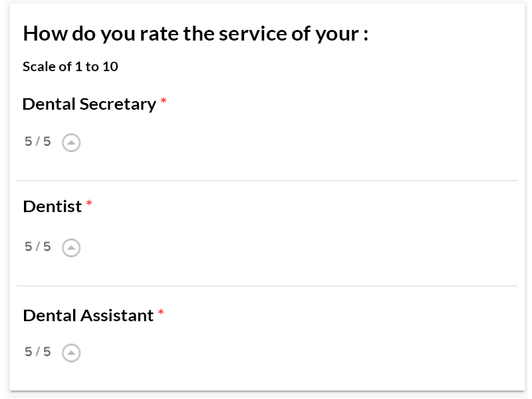
Task: Click the red asterisk after Dental Assistant
Action: tap(161, 314)
